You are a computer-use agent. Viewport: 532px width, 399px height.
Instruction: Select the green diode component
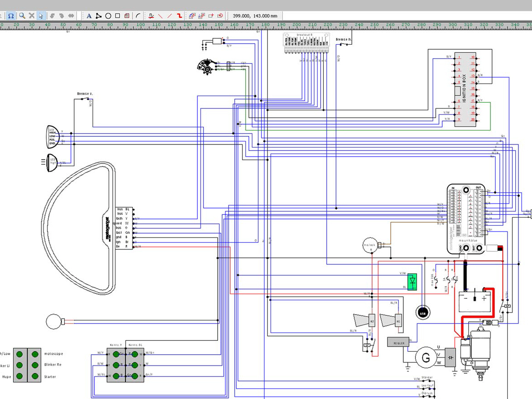pyautogui.click(x=411, y=282)
